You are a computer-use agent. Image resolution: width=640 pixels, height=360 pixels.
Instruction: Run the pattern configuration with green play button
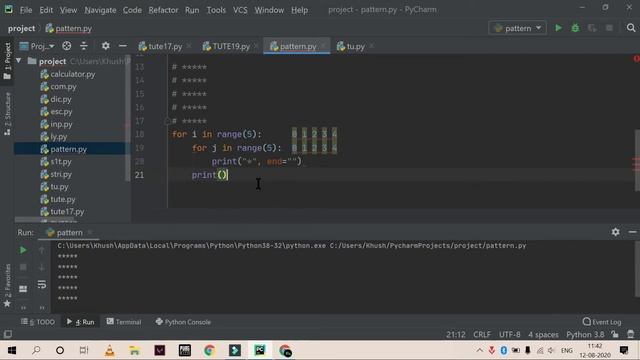[x=558, y=28]
